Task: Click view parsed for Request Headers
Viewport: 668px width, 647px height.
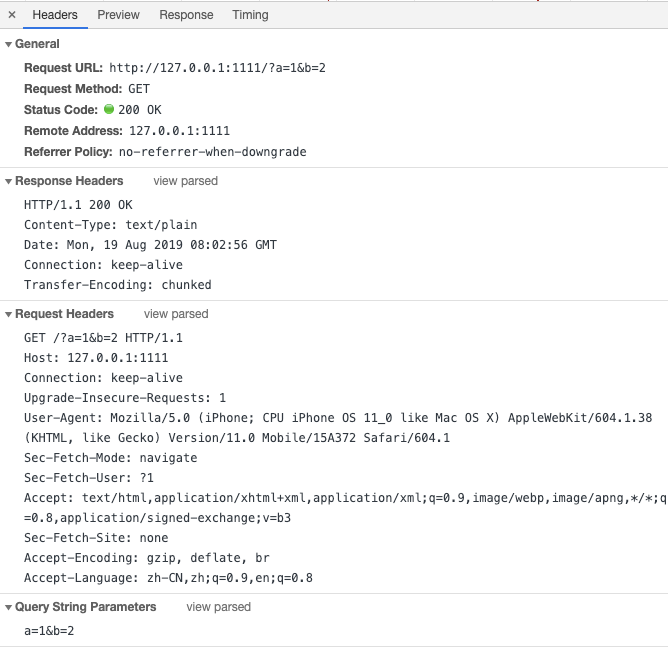Action: (x=176, y=314)
